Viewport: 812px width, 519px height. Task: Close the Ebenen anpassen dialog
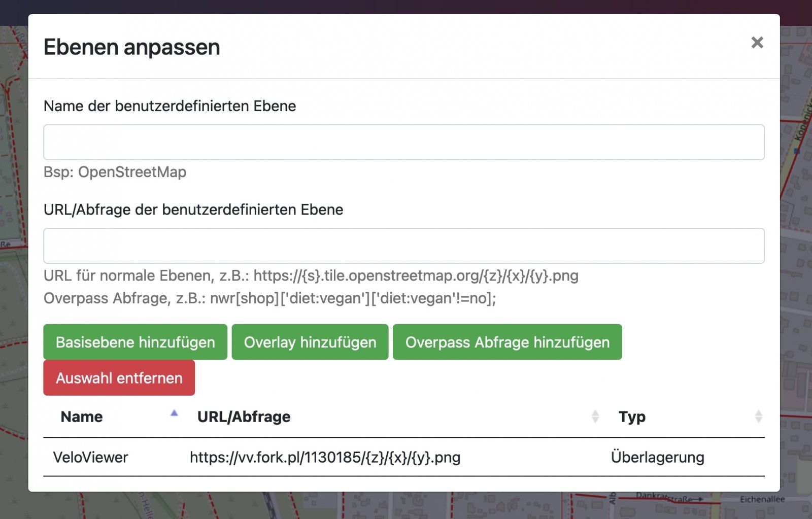(757, 43)
